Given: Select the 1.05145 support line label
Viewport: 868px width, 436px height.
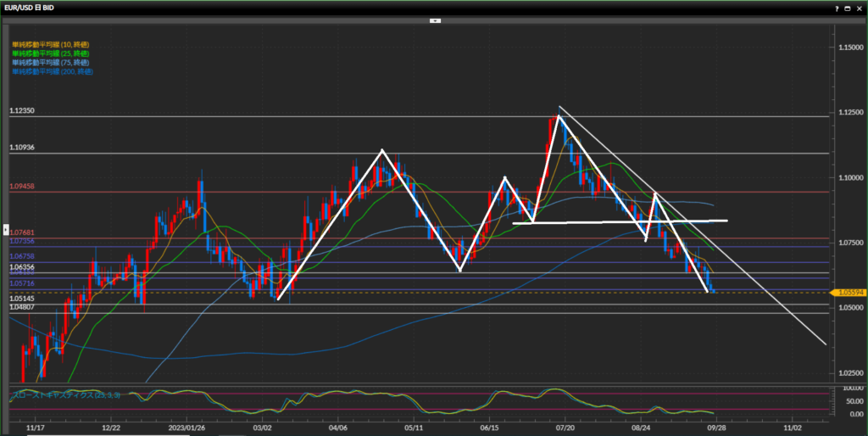Looking at the screenshot, I should coord(22,299).
